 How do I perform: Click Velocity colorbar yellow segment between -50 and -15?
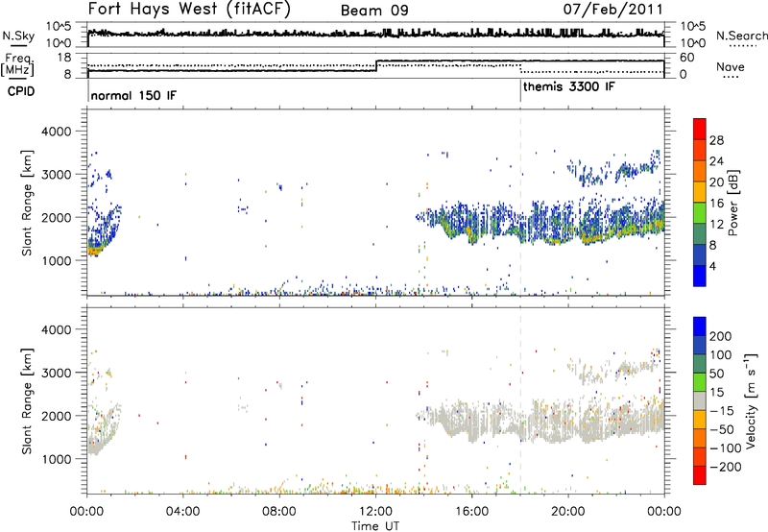(700, 420)
